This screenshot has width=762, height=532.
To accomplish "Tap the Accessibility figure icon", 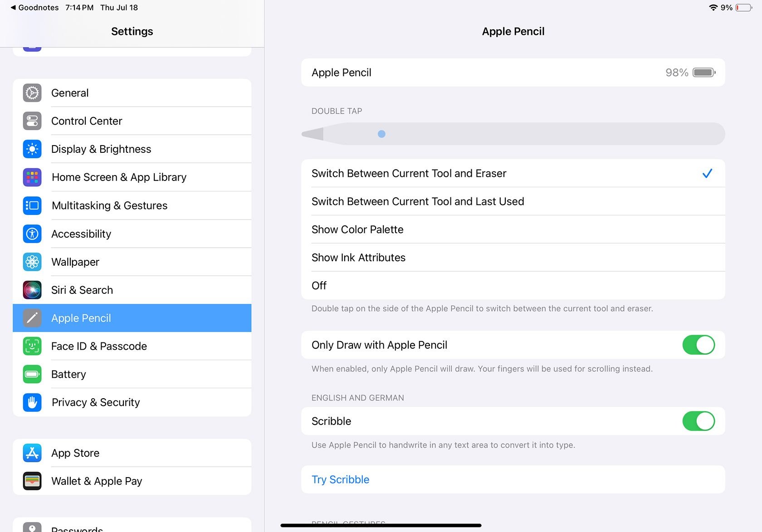I will (x=32, y=234).
